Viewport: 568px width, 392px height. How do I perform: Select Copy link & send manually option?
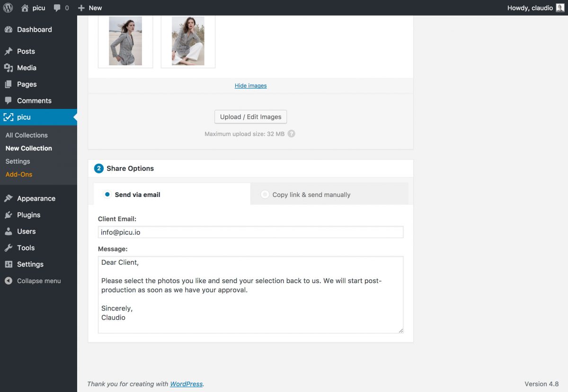pos(265,195)
